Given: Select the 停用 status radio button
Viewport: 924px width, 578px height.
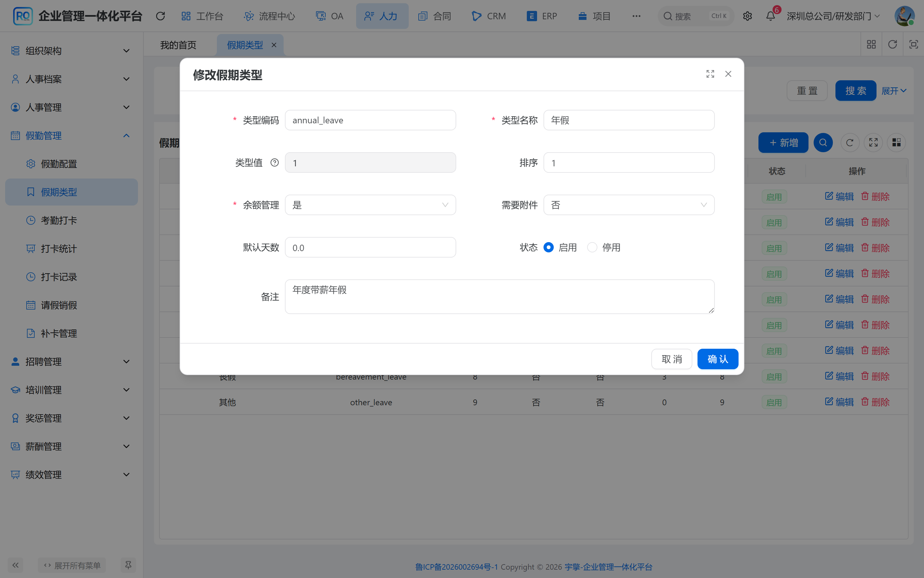Looking at the screenshot, I should 592,247.
